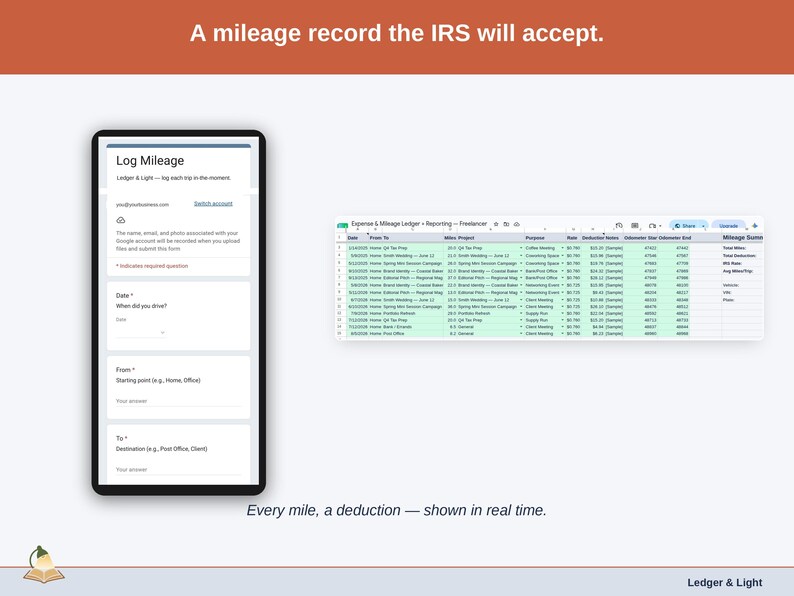Click the deduction value '$4.94'
The height and width of the screenshot is (596, 794).
click(x=598, y=327)
